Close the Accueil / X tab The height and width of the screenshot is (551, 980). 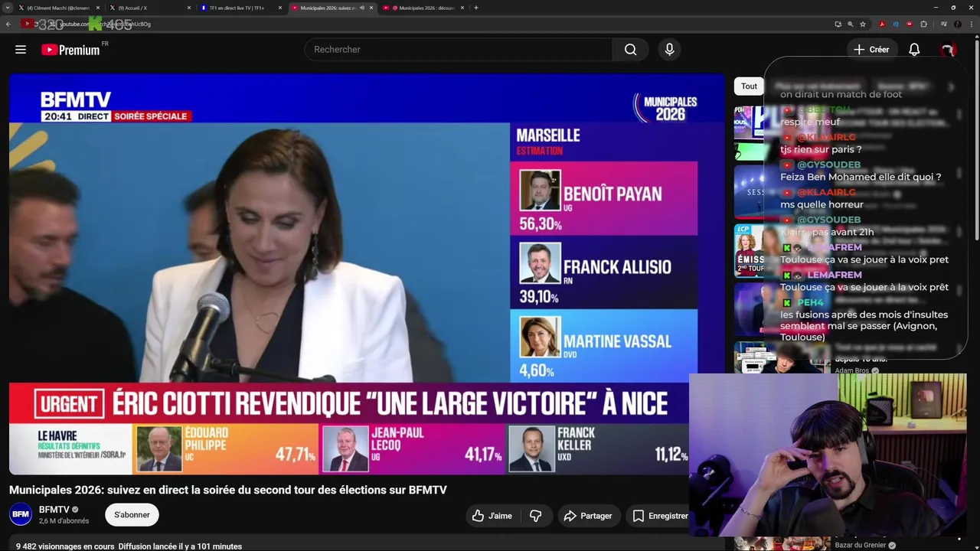tap(189, 8)
